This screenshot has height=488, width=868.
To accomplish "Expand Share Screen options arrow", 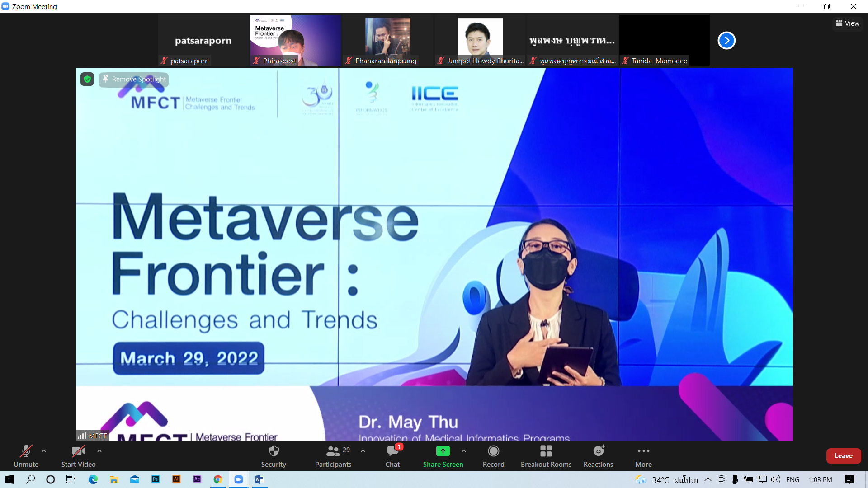I will 464,451.
